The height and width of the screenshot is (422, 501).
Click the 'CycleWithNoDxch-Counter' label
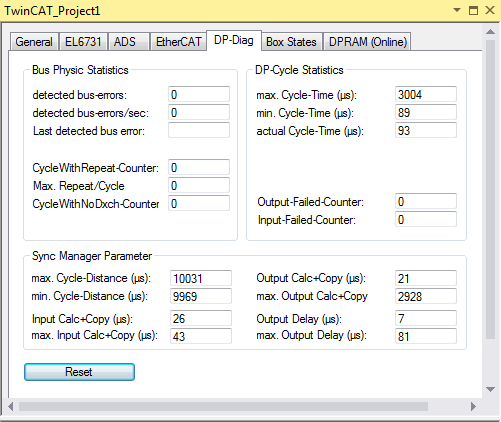click(x=96, y=204)
